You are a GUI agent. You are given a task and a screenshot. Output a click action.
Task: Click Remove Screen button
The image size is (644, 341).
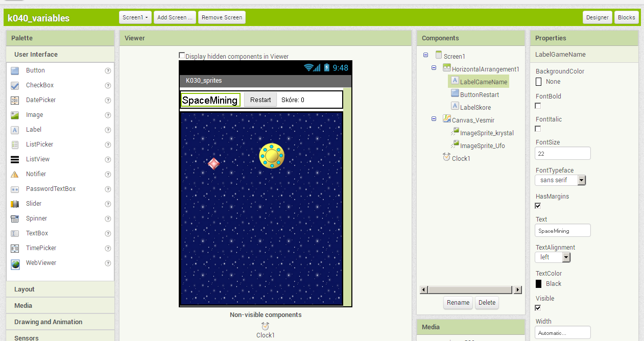tap(222, 17)
